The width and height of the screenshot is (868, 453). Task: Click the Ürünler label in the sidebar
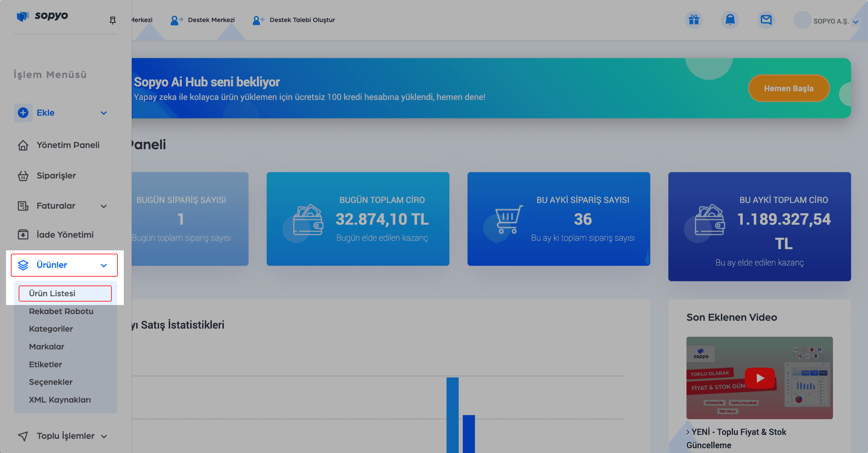click(x=52, y=265)
